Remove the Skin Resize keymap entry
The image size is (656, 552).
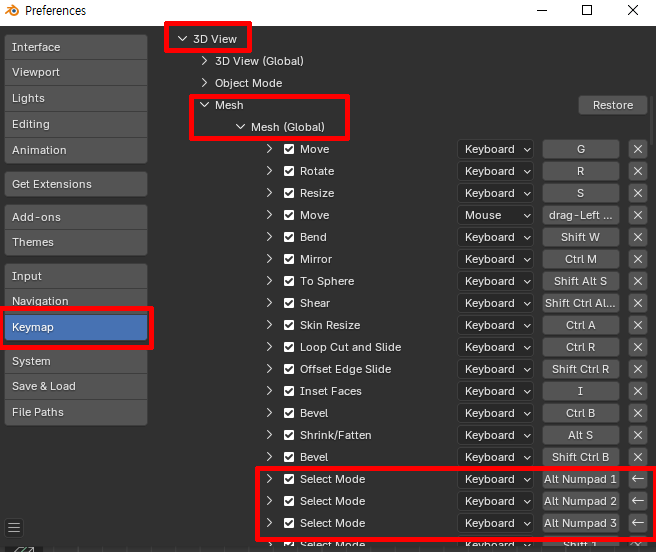[638, 325]
